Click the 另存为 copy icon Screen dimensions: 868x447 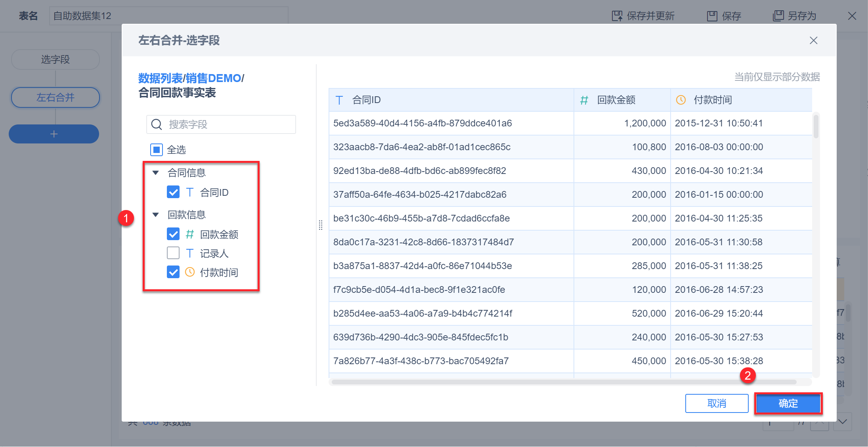click(778, 16)
